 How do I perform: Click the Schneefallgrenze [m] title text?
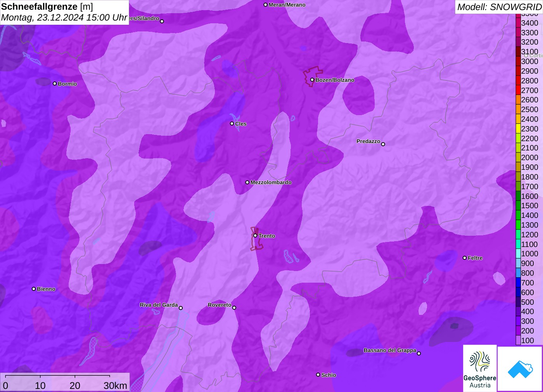(47, 7)
